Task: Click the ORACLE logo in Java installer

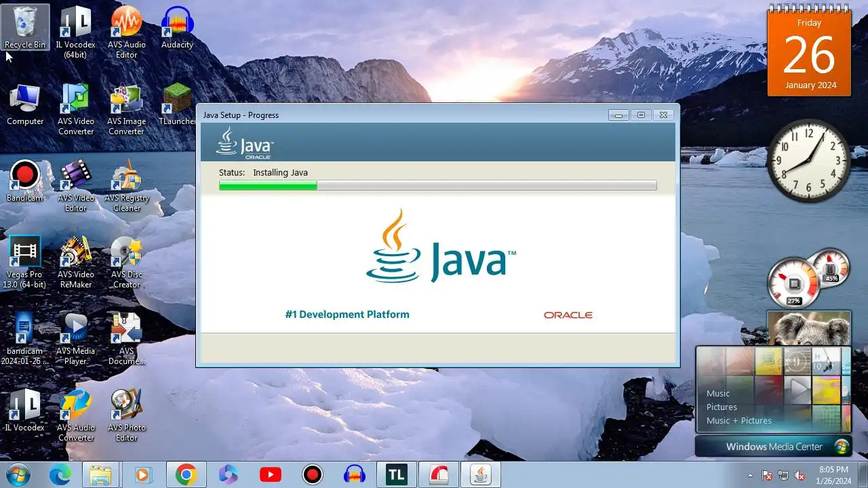Action: click(x=568, y=315)
